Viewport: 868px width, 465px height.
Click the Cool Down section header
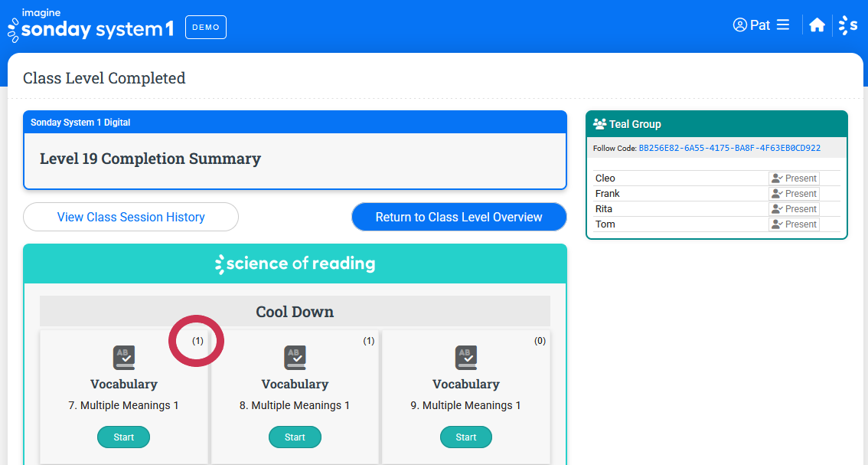(295, 312)
